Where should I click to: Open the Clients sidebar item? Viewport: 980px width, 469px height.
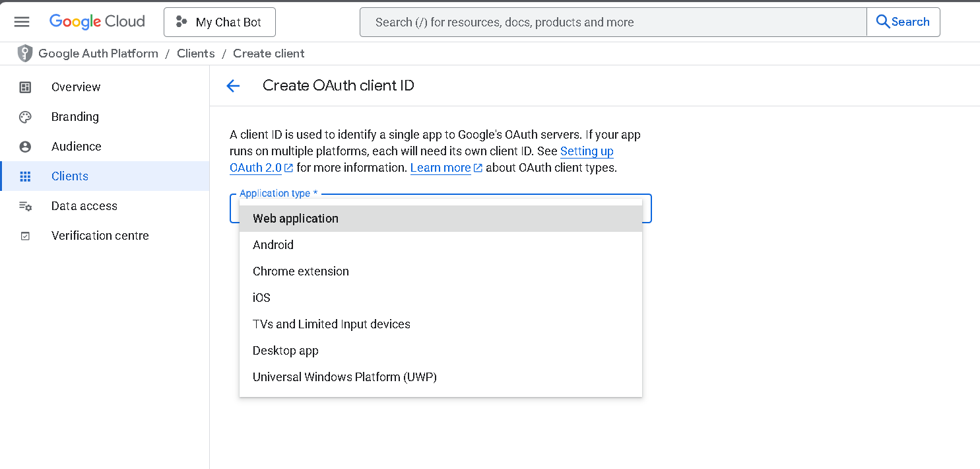pyautogui.click(x=70, y=176)
